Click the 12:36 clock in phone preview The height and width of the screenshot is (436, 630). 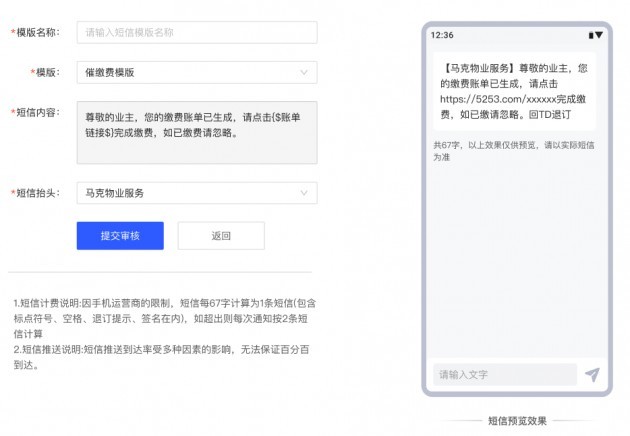click(x=442, y=35)
